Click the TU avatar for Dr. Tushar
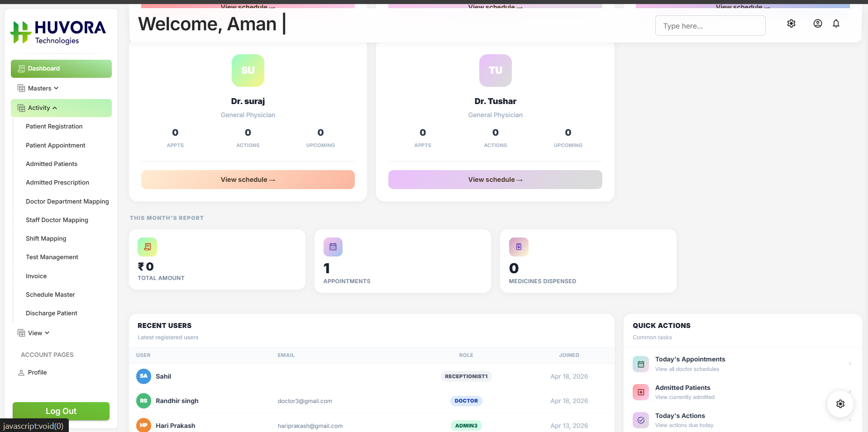 click(496, 71)
